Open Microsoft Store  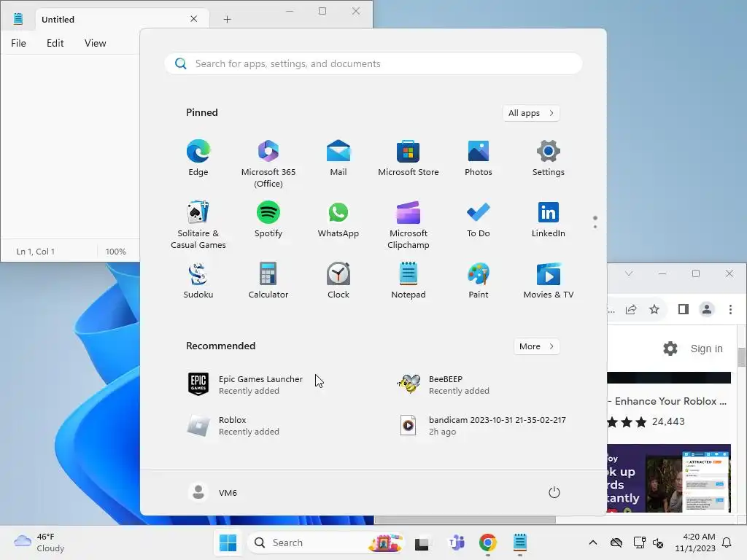tap(409, 158)
